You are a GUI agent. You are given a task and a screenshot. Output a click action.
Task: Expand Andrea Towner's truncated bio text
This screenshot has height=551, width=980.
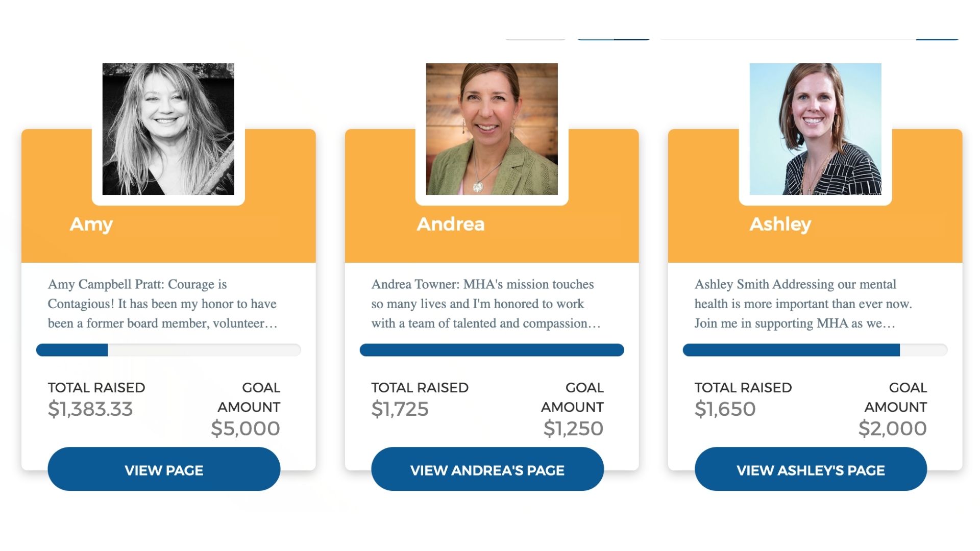485,304
